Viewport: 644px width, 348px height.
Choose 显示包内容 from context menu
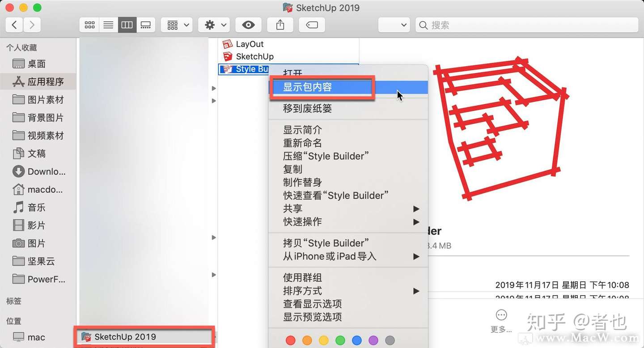click(x=348, y=87)
